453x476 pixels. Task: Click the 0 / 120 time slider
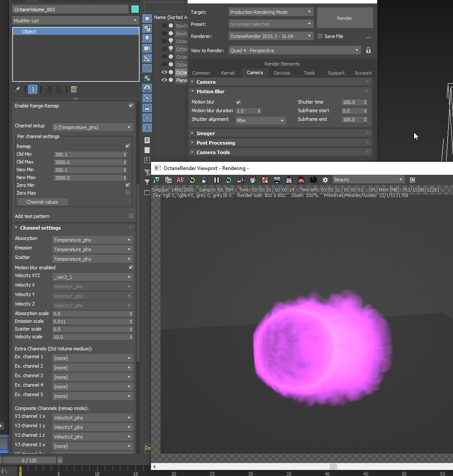tap(29, 460)
